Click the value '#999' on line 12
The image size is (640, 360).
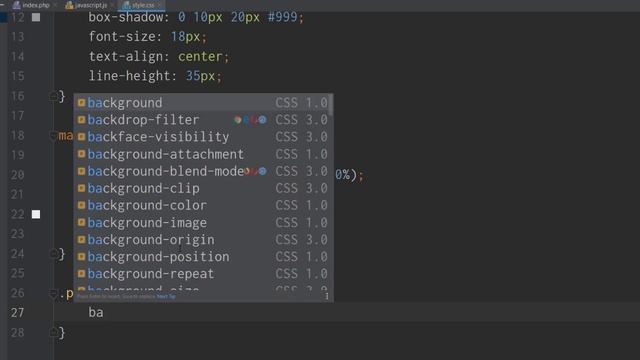pos(282,17)
